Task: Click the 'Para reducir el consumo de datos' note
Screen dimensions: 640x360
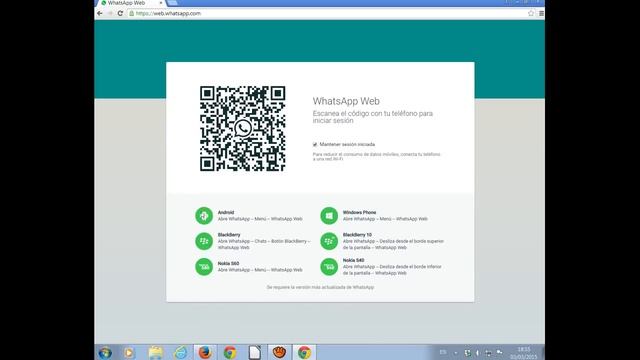Action: click(376, 156)
